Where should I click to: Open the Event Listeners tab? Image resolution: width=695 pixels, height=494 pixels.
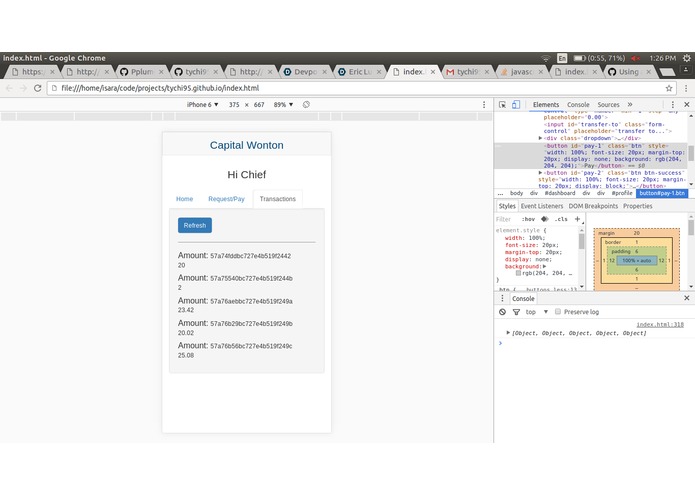pyautogui.click(x=542, y=206)
